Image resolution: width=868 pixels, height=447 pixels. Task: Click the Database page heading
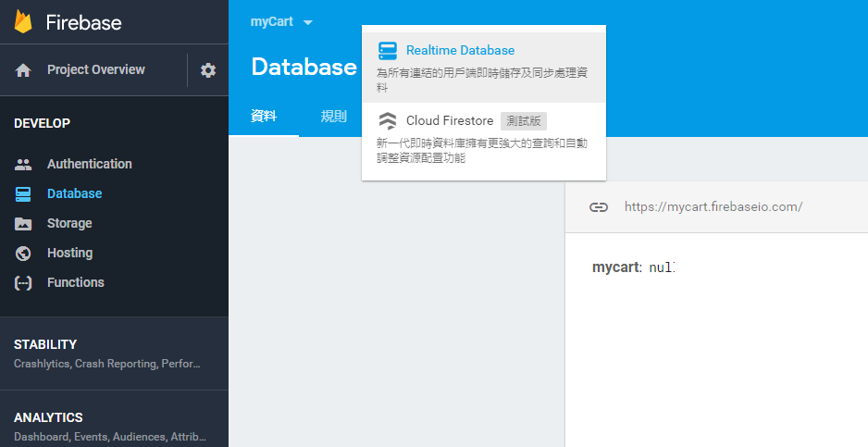click(304, 67)
